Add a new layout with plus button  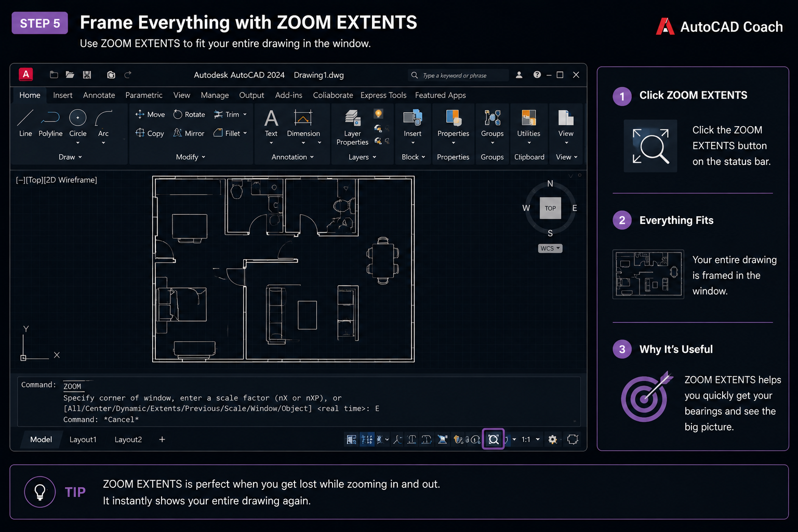click(x=162, y=440)
